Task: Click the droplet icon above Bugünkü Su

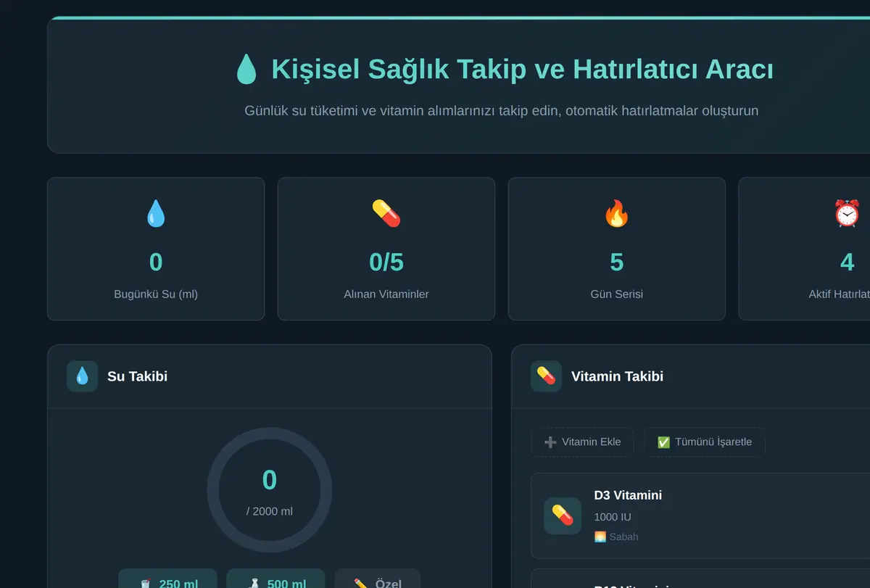Action: tap(156, 214)
